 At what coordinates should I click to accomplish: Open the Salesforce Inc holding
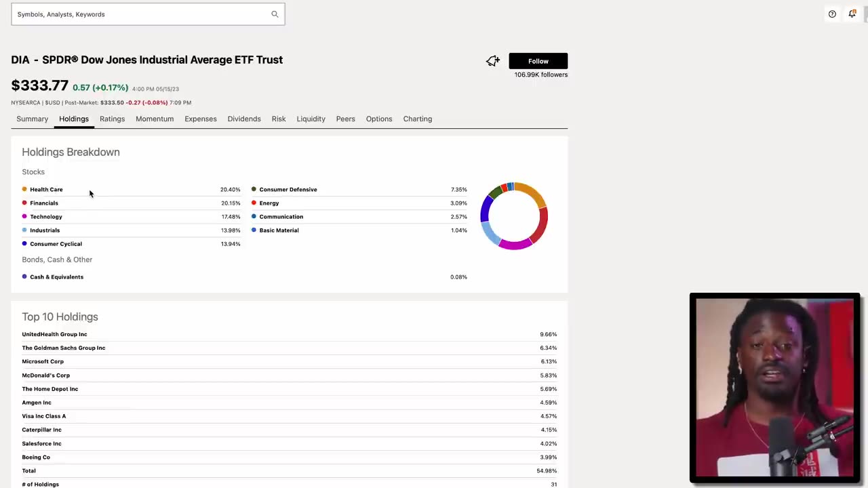(41, 443)
